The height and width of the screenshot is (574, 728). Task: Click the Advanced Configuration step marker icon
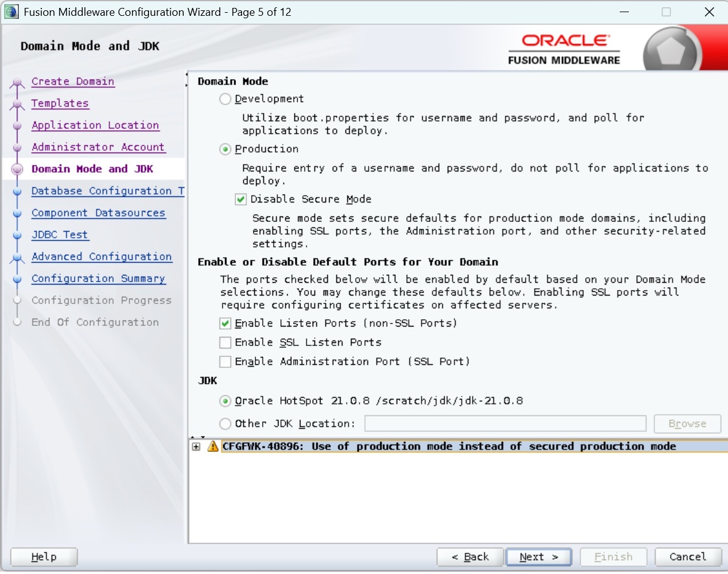17,257
